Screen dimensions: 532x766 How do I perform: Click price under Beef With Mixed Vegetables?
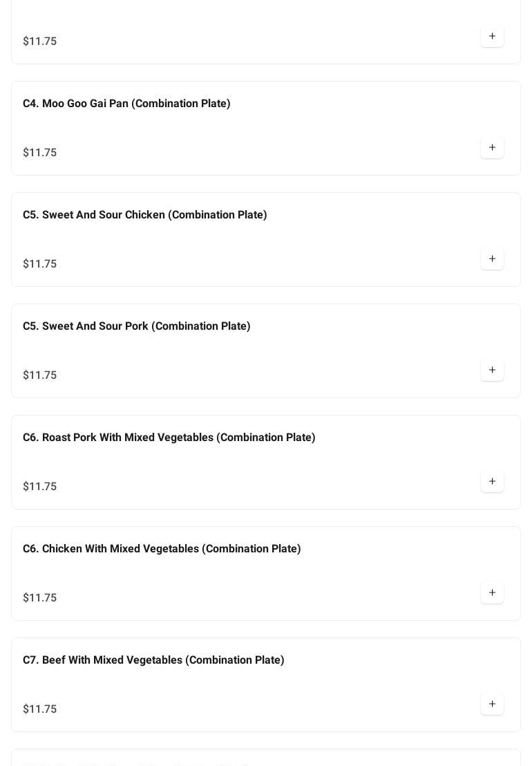40,709
